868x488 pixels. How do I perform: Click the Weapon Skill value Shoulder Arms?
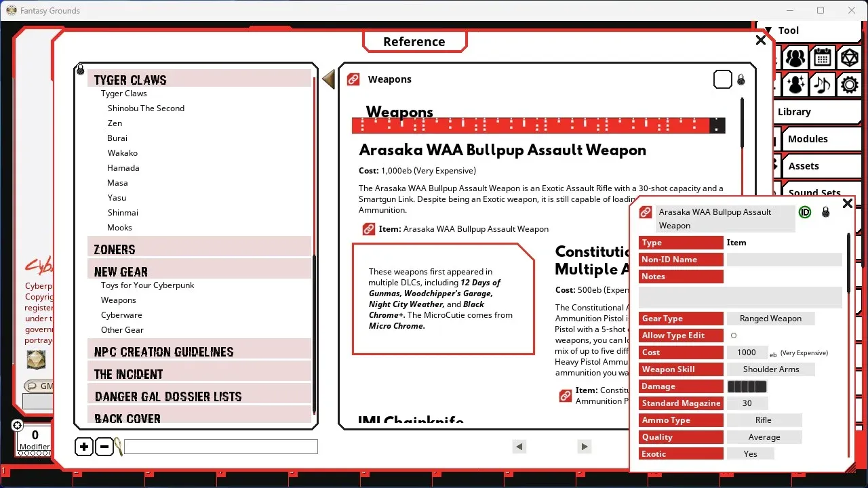(x=770, y=369)
